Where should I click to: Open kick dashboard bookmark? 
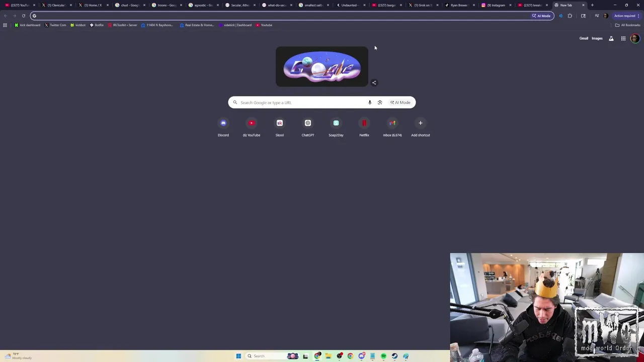[27, 25]
